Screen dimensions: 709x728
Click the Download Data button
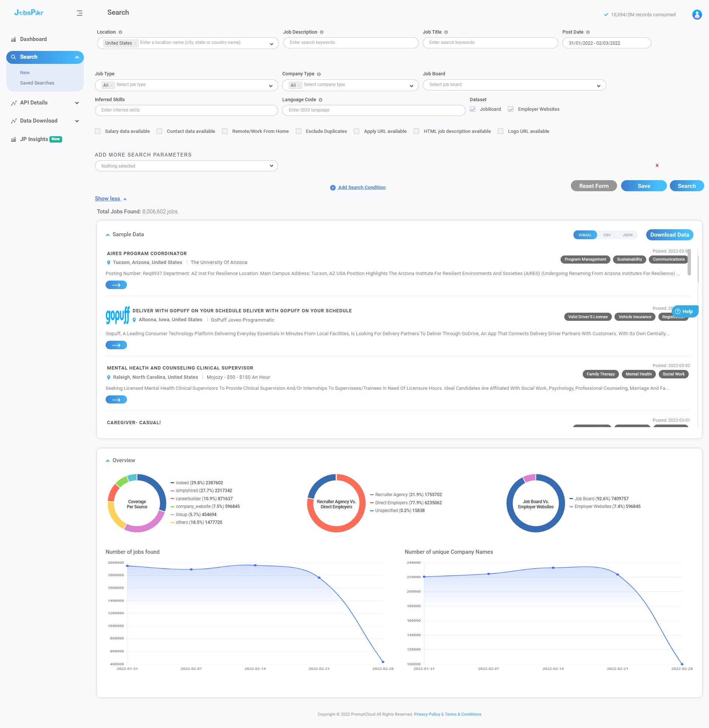pyautogui.click(x=669, y=234)
